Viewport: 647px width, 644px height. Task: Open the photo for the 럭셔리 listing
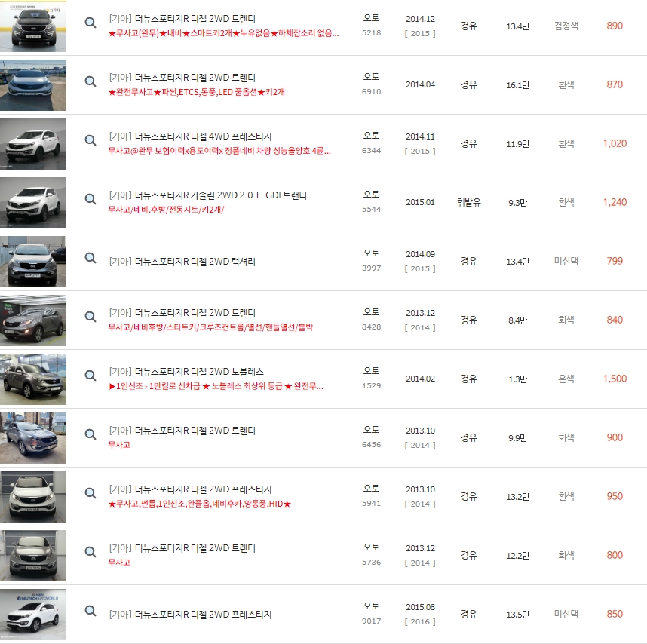point(33,262)
